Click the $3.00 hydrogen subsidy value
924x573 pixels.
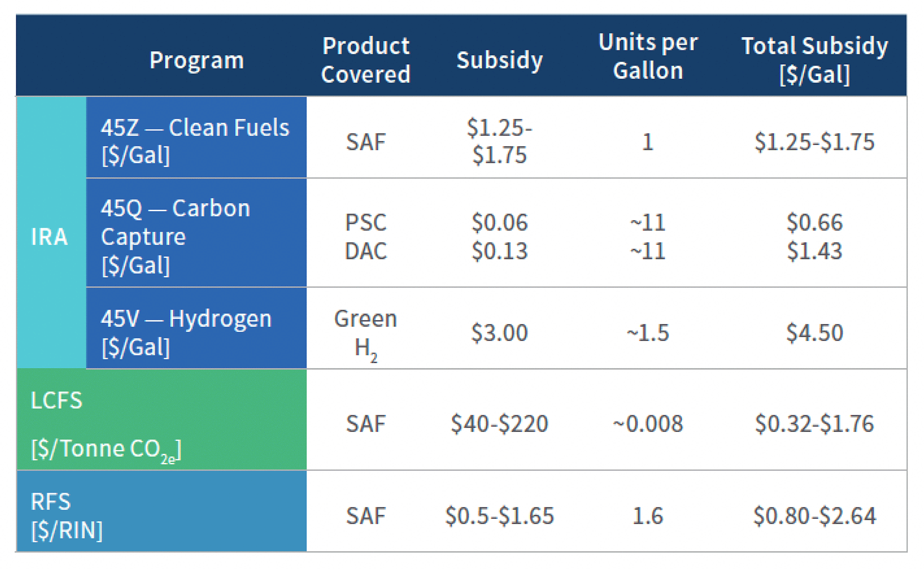[499, 333]
